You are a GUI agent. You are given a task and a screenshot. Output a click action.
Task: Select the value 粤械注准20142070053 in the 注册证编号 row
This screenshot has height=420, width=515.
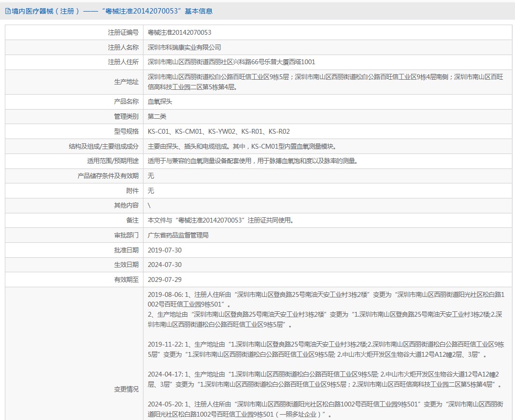[x=179, y=32]
